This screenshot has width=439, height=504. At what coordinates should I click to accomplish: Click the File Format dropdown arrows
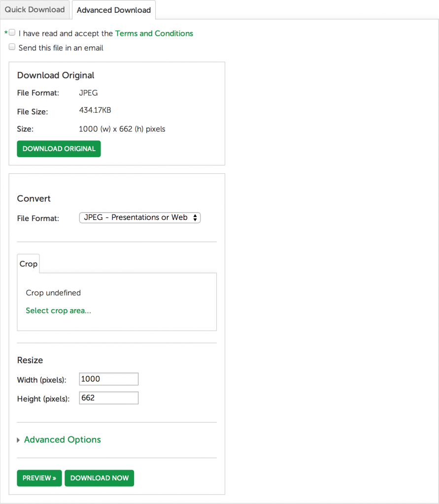(x=196, y=217)
